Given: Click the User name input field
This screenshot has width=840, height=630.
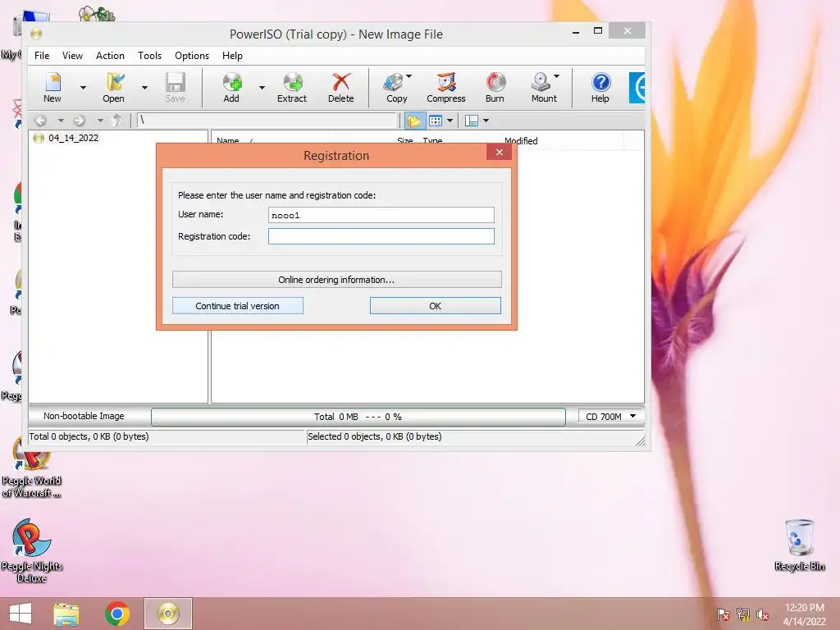Looking at the screenshot, I should [381, 215].
